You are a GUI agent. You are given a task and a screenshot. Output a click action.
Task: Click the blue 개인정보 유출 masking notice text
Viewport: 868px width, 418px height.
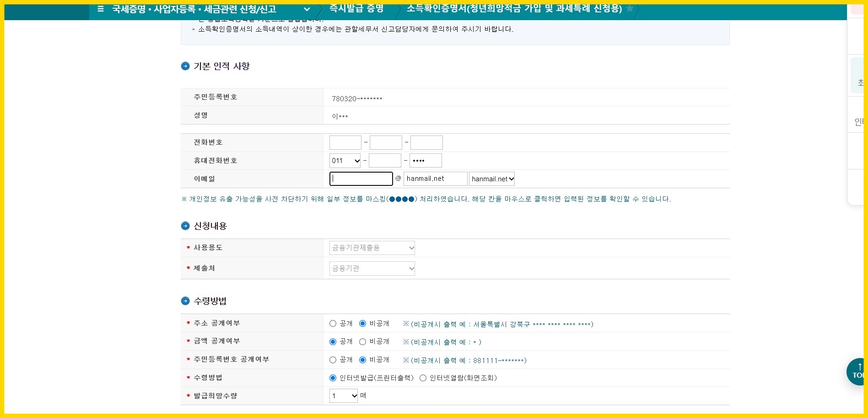point(426,199)
